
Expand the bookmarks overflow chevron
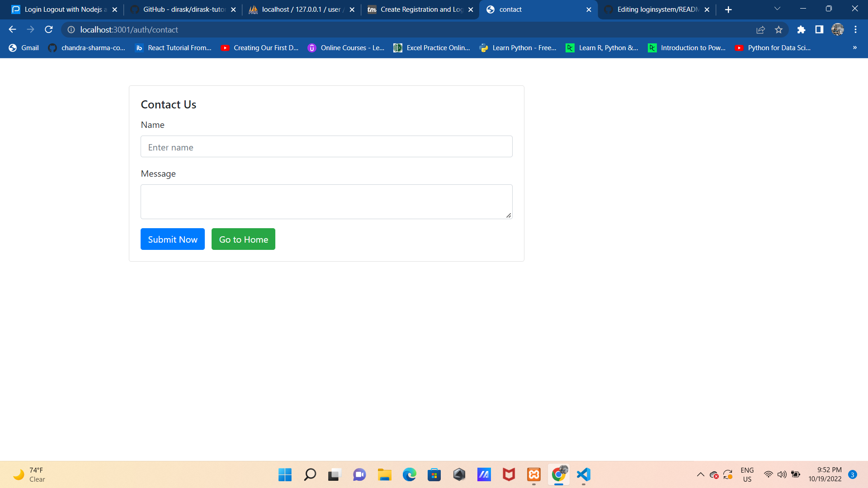pyautogui.click(x=854, y=47)
